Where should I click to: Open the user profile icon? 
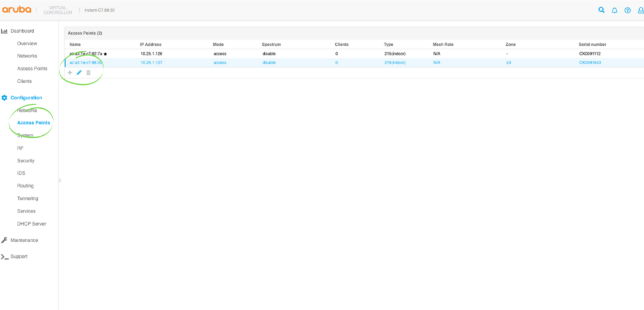[639, 10]
